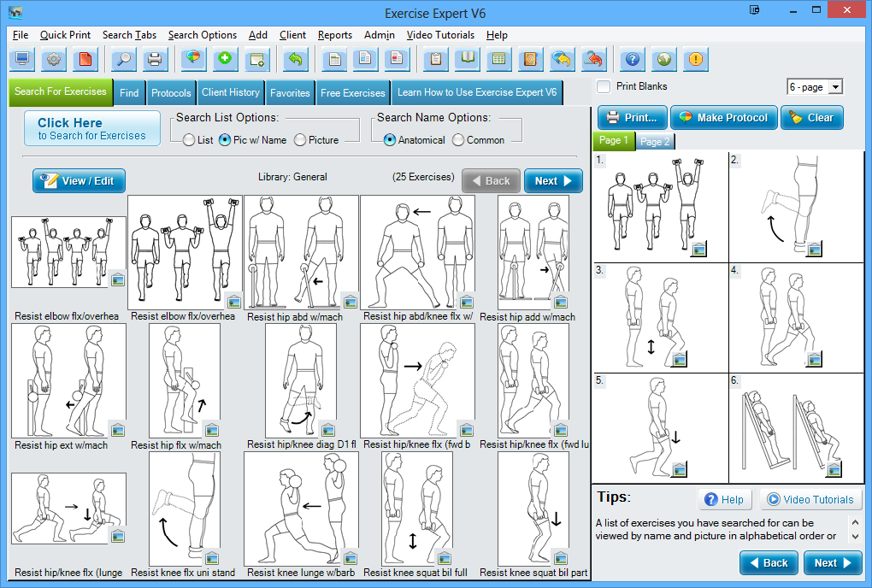This screenshot has height=588, width=872.
Task: Click Next in the exercise library
Action: 553,180
